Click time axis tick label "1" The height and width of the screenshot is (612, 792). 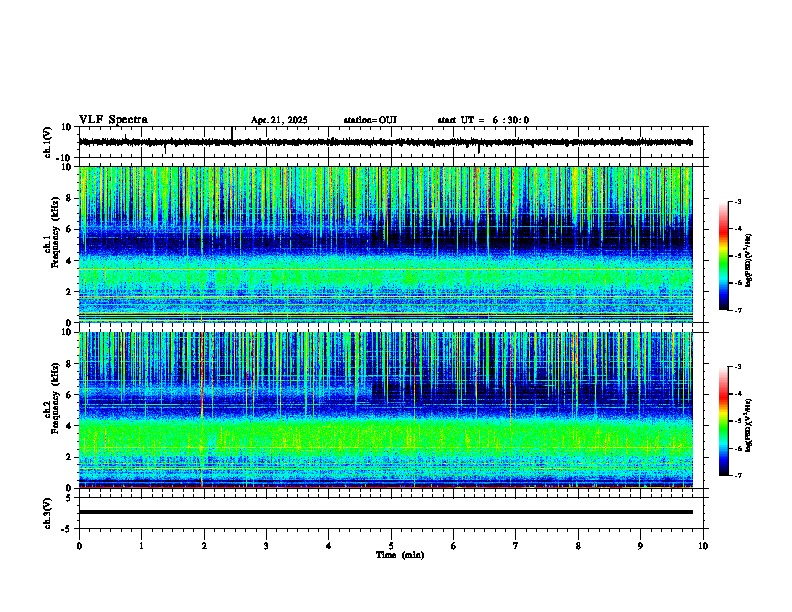point(141,546)
